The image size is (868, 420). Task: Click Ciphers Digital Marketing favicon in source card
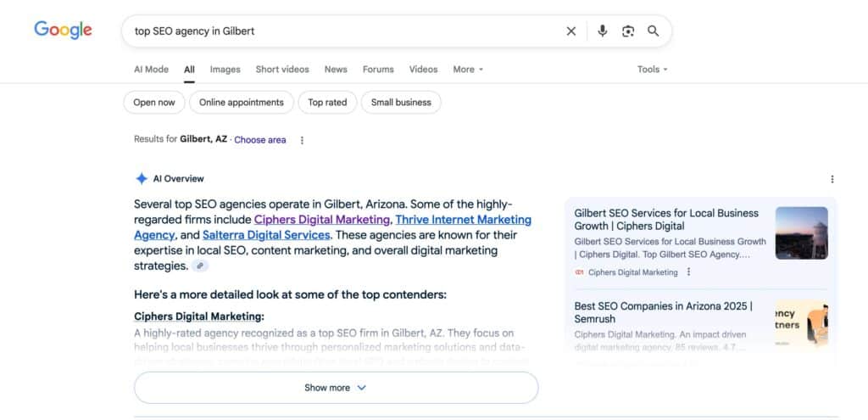tap(580, 272)
